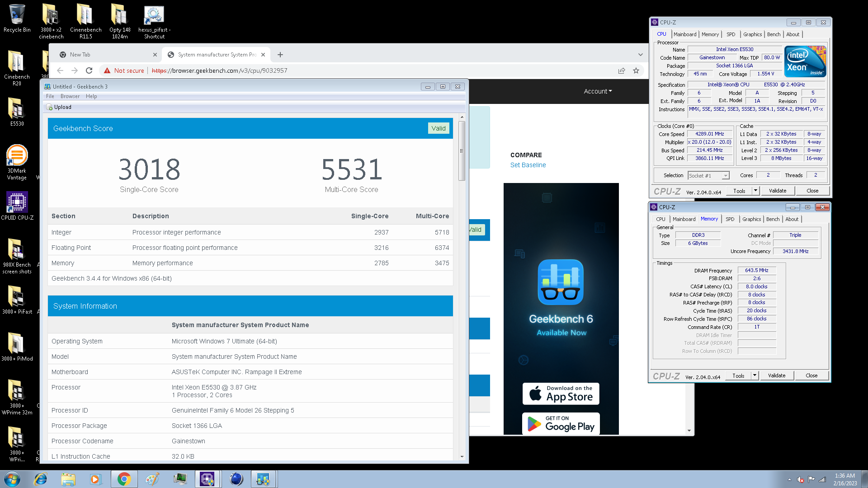Bookmark the page with the star icon
Image resolution: width=868 pixels, height=488 pixels.
[636, 70]
